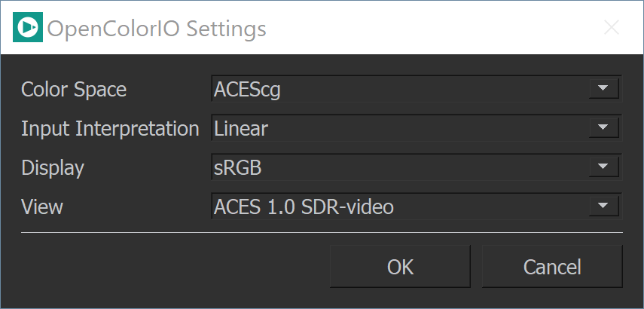
Task: Click the green play-logo app icon in title bar
Action: click(28, 27)
